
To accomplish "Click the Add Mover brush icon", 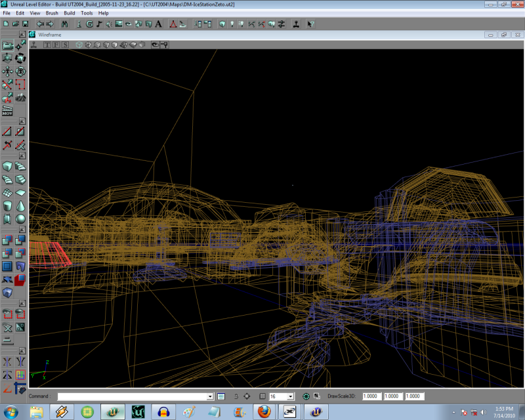I will pyautogui.click(x=7, y=280).
